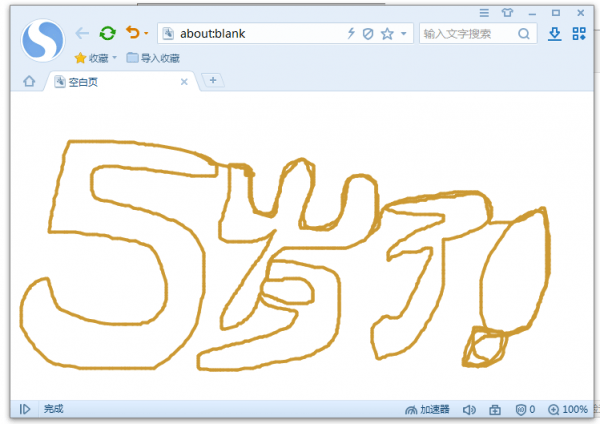The width and height of the screenshot is (600, 424).
Task: Open the downloads manager icon
Action: (x=555, y=34)
